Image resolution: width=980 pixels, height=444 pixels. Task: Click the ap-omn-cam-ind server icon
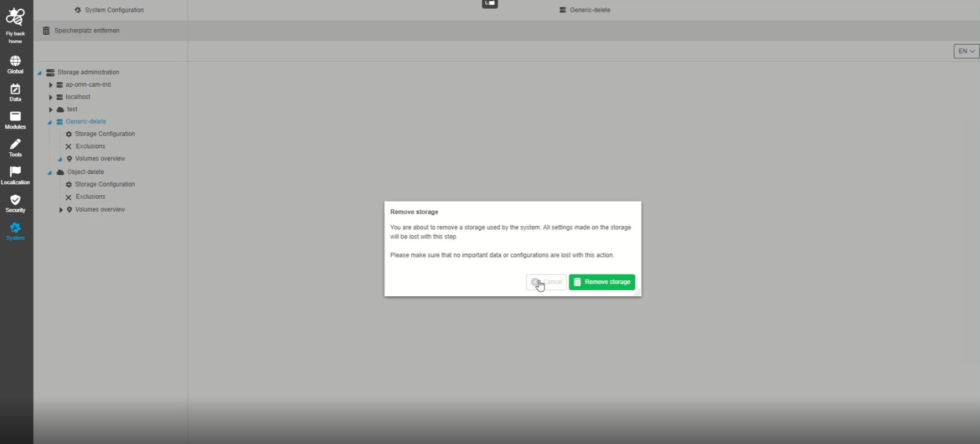[59, 85]
